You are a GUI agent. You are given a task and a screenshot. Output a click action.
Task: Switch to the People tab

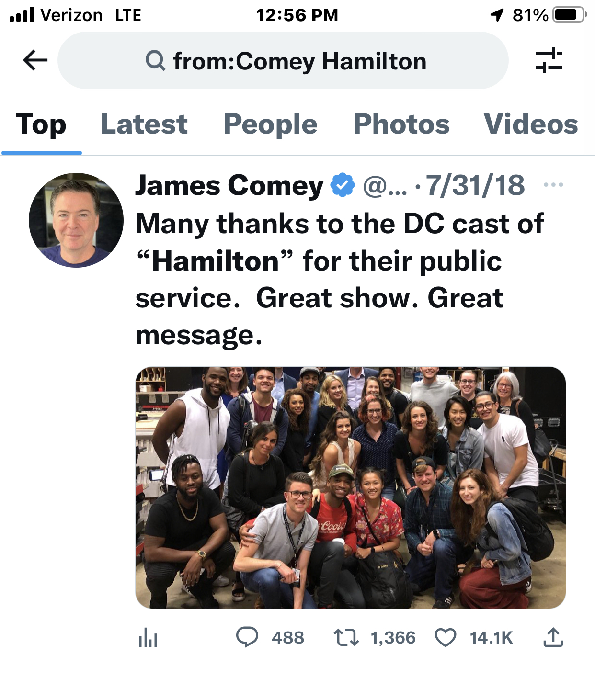(x=270, y=124)
